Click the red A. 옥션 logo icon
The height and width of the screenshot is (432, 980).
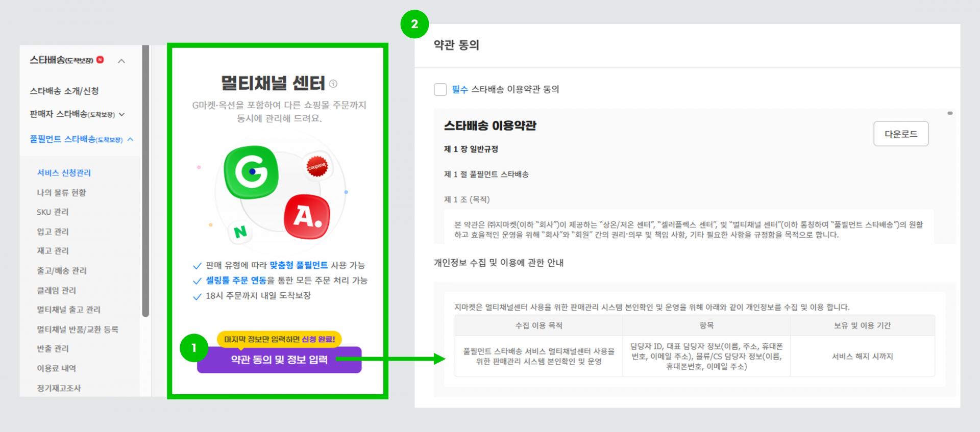pos(307,216)
